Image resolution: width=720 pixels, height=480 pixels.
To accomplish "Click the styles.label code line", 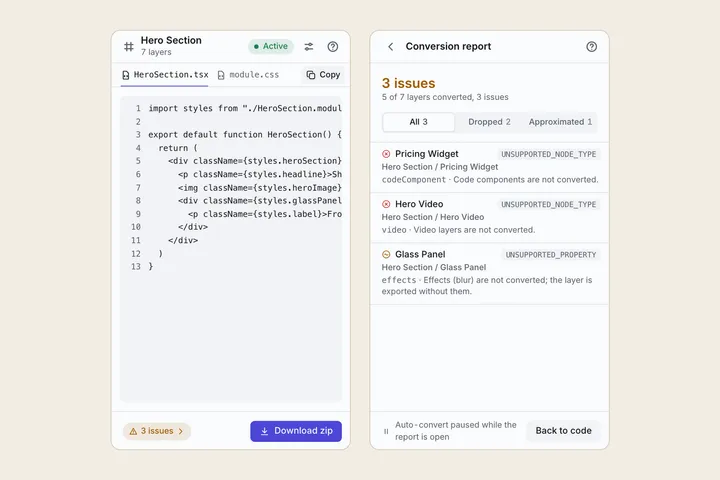I will coord(265,214).
